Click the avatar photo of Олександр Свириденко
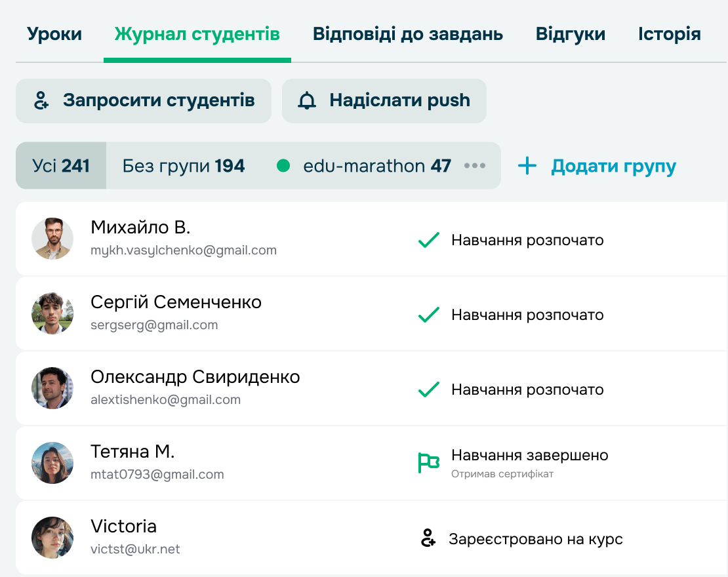Screen dimensions: 728x577 pos(52,388)
